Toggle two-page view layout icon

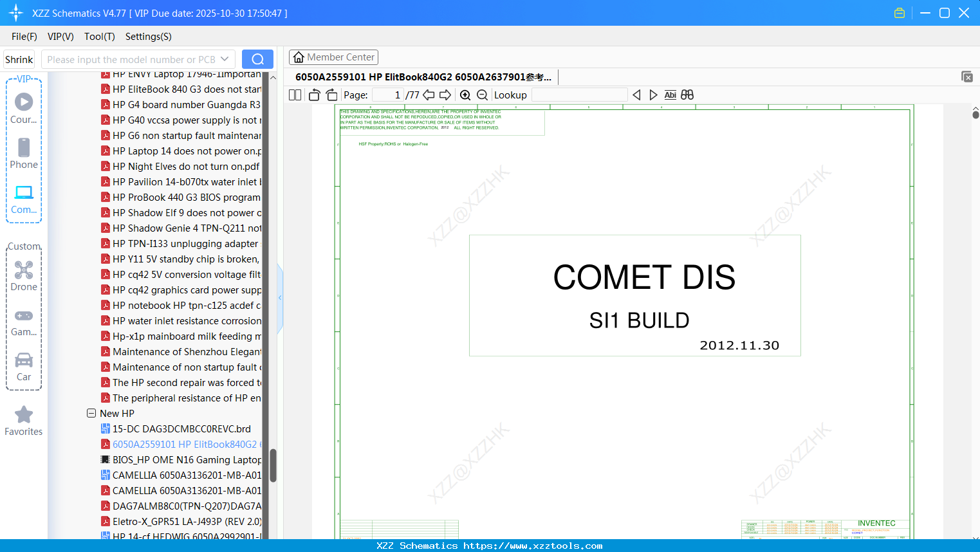[x=295, y=95]
